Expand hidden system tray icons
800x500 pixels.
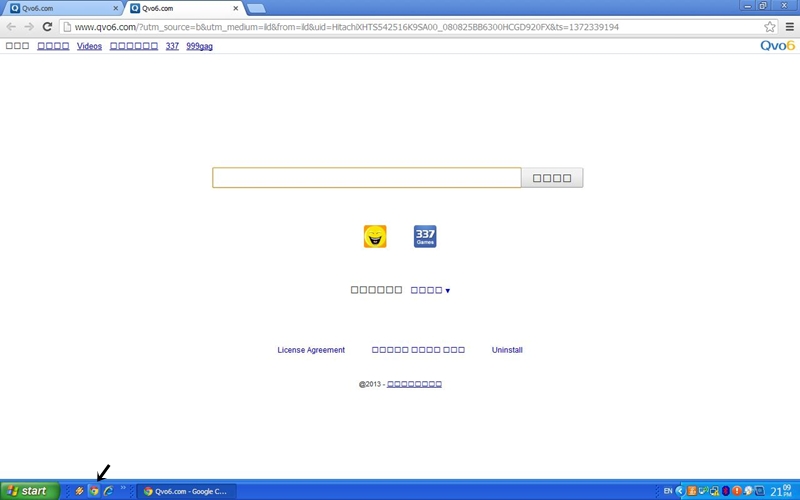click(x=680, y=491)
